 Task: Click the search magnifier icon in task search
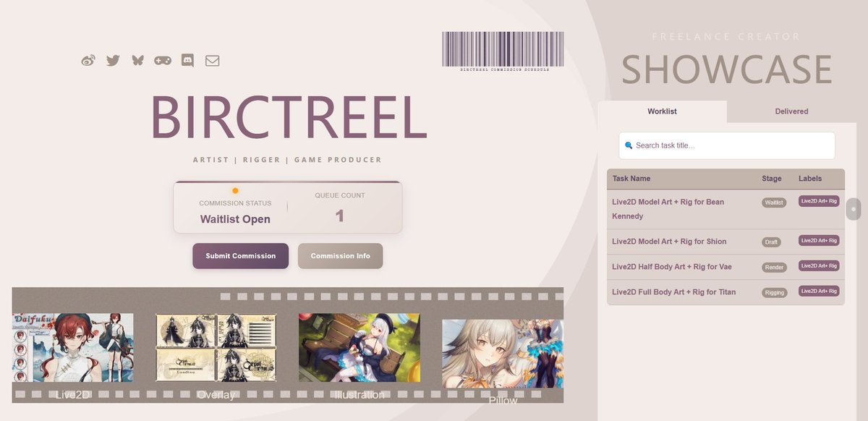[629, 145]
